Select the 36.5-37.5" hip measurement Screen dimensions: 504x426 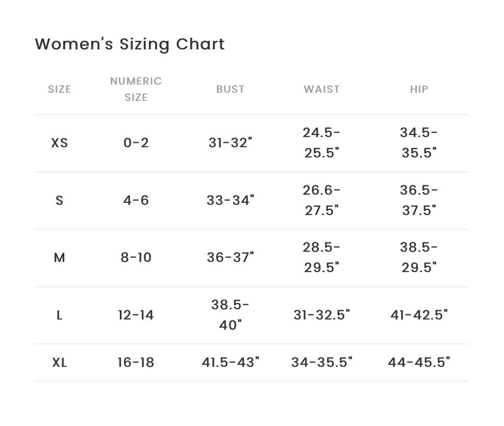coord(419,200)
